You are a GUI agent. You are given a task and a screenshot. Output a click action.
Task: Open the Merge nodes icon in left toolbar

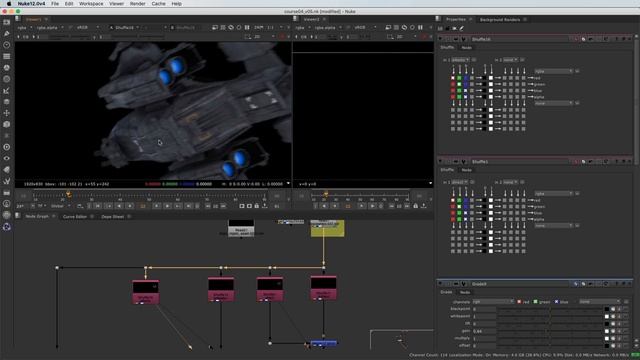point(7,102)
